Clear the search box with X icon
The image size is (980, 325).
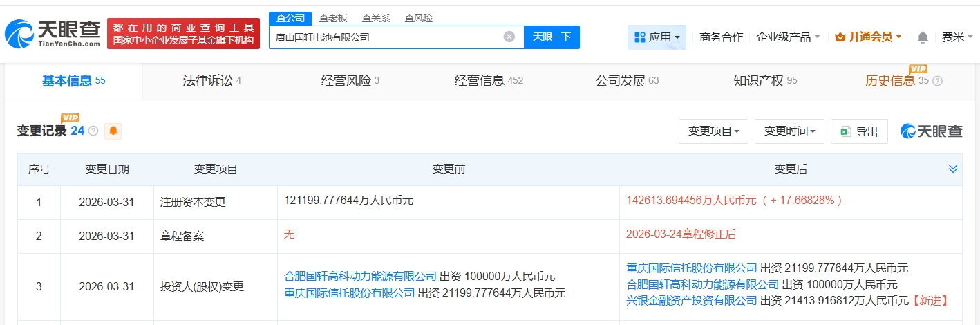[x=509, y=37]
